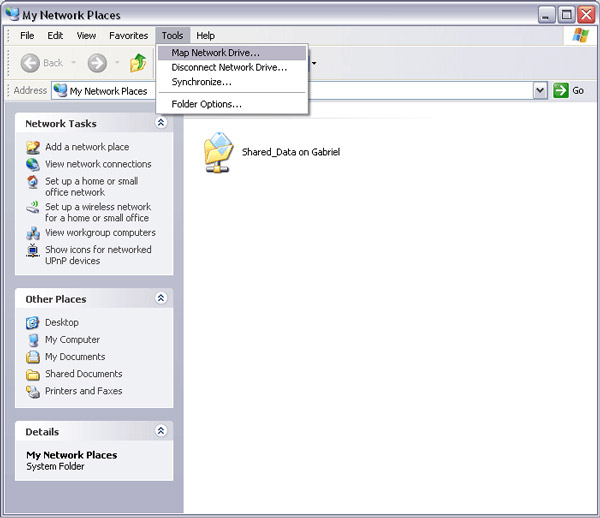Collapse the Details panel

pyautogui.click(x=161, y=431)
